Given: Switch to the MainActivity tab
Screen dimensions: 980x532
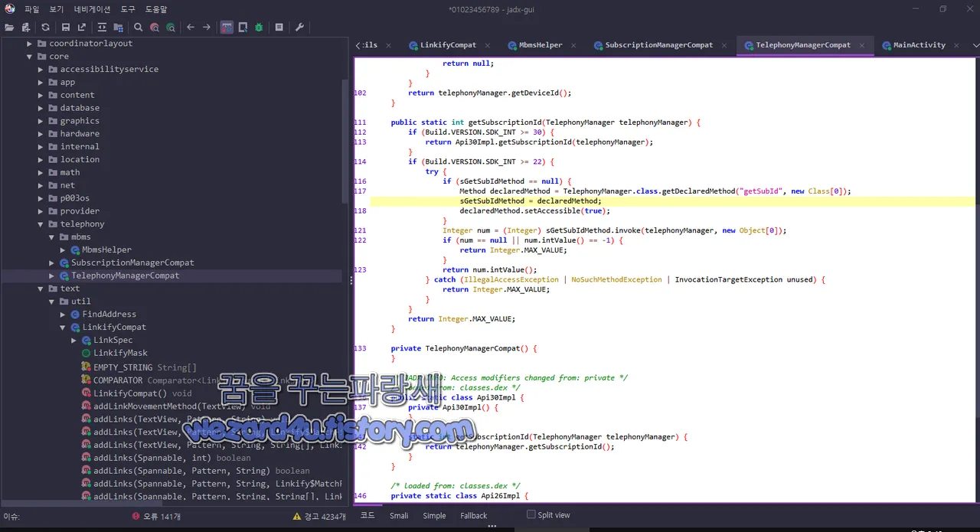Looking at the screenshot, I should click(919, 45).
